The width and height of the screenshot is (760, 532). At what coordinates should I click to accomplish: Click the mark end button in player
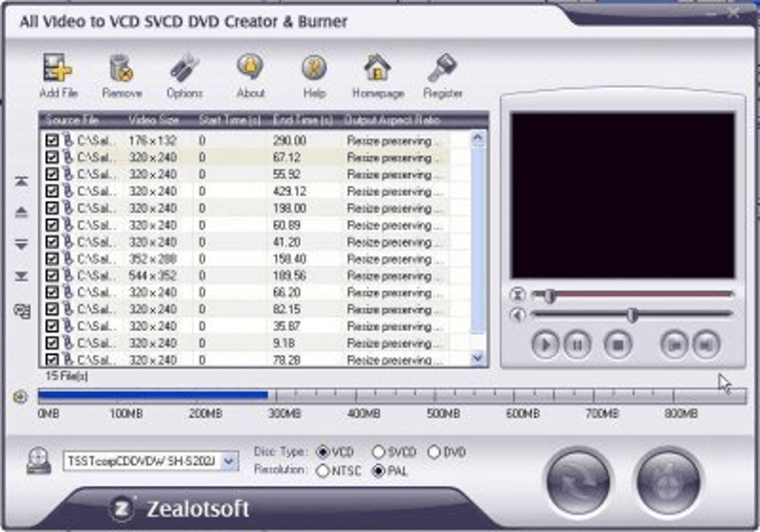pyautogui.click(x=706, y=344)
